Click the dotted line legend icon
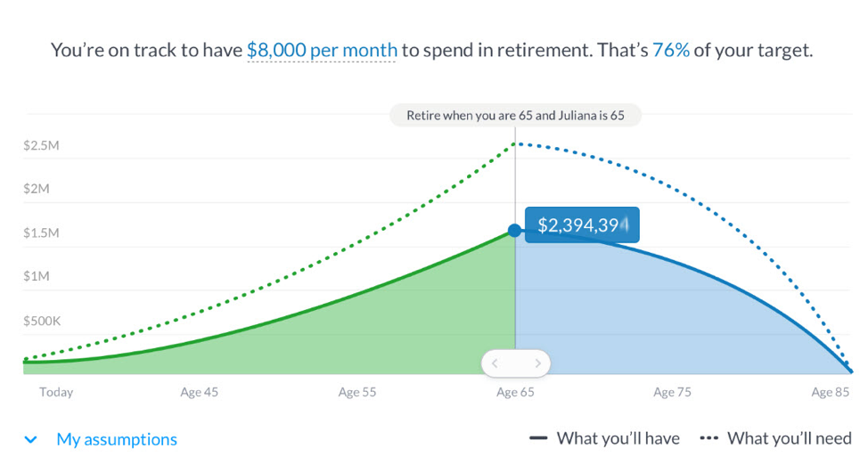Viewport: 868px width, 473px height. [709, 438]
